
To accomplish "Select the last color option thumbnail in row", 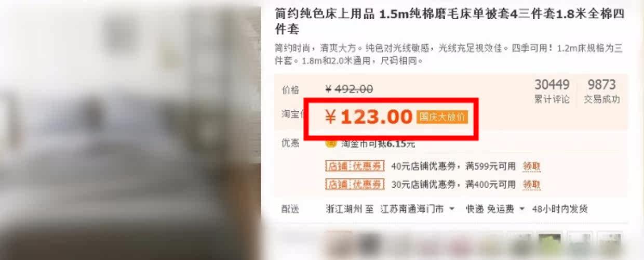I will 610,245.
